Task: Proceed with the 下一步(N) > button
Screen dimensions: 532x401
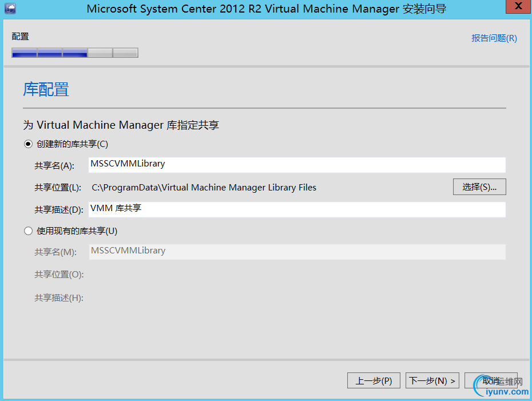Action: [432, 380]
